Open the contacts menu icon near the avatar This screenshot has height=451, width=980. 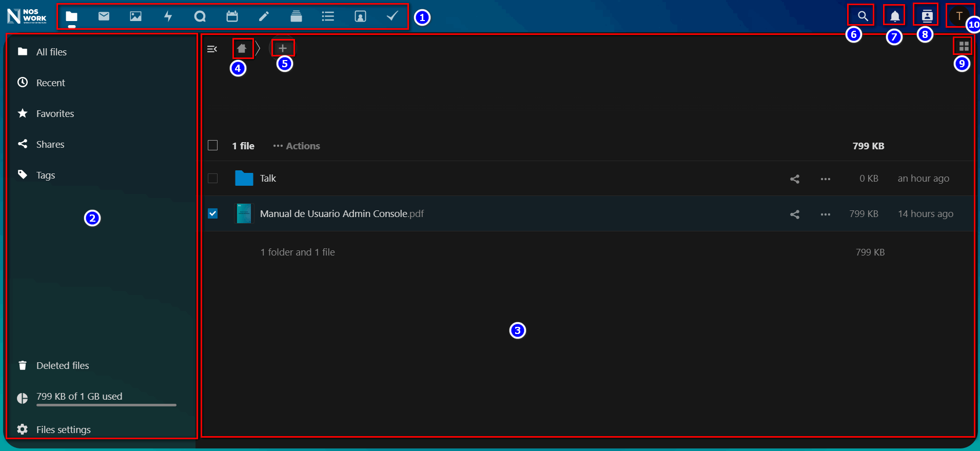point(927,16)
